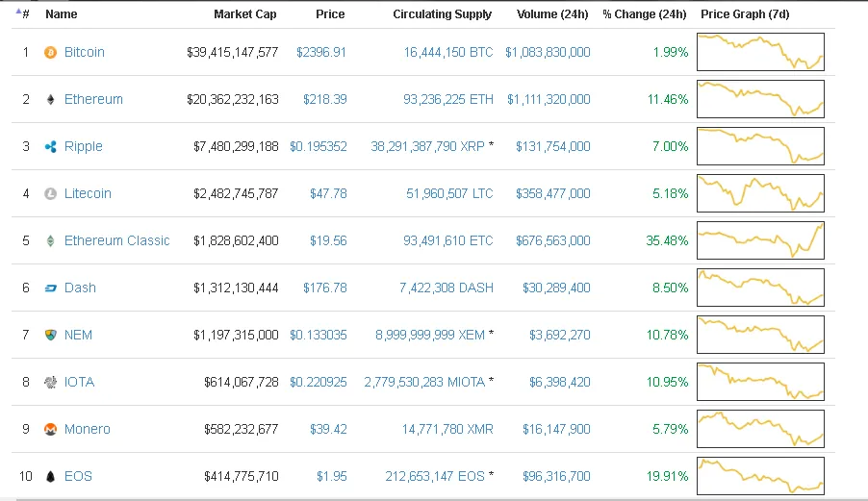Click the blue Dash logo icon
Image resolution: width=868 pixels, height=501 pixels.
[x=50, y=288]
